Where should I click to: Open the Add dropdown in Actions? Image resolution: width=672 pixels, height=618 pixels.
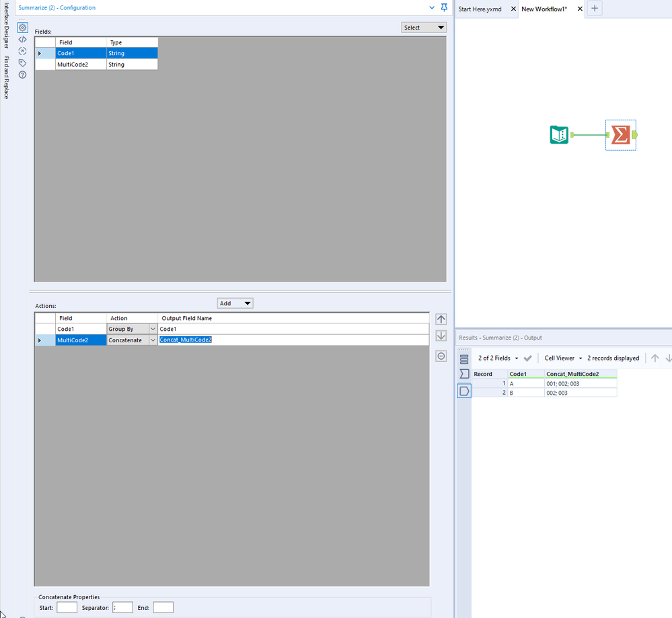[235, 303]
